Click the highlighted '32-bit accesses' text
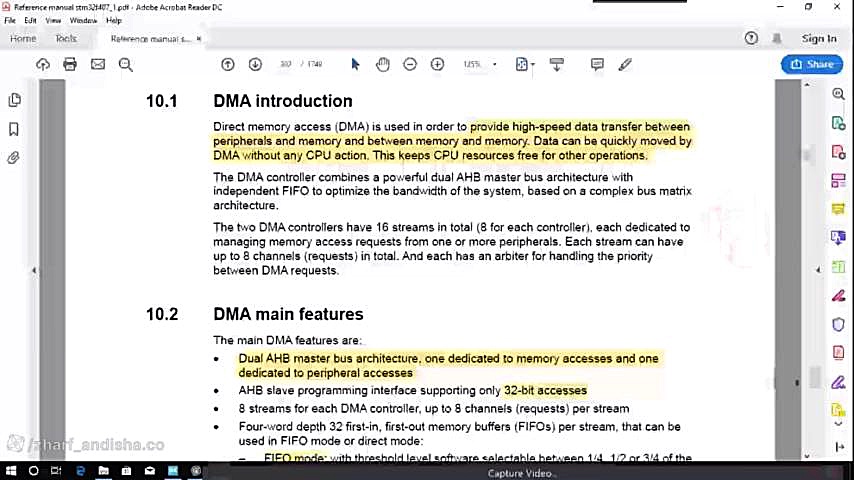The image size is (854, 480). click(545, 391)
